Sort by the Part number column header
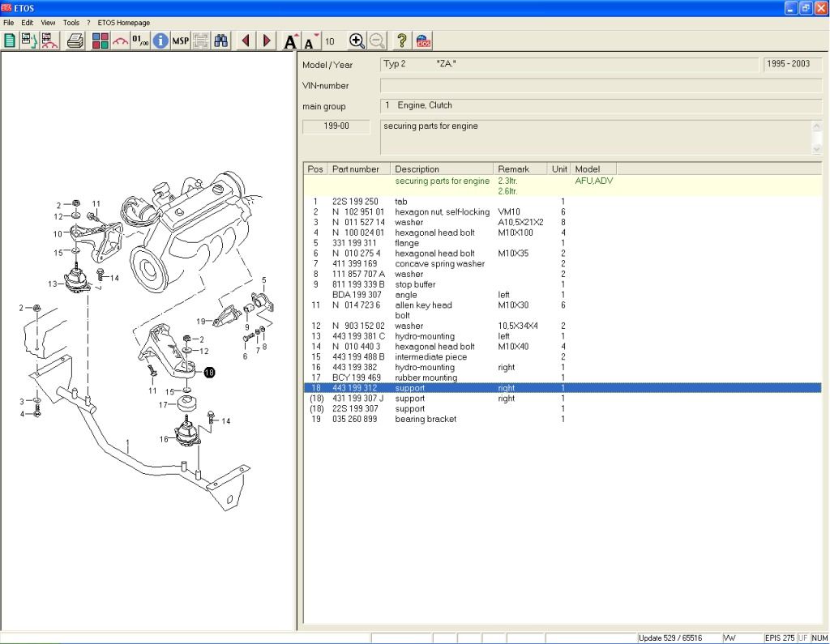This screenshot has height=644, width=830. [x=359, y=168]
